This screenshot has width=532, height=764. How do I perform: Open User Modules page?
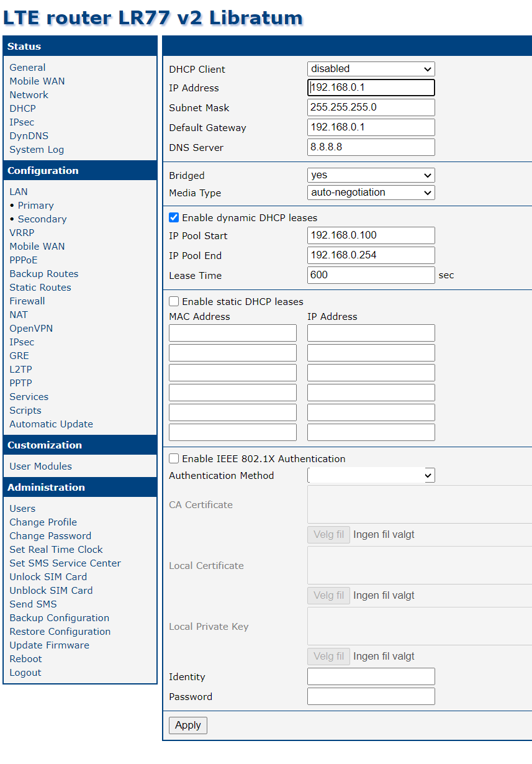point(40,466)
